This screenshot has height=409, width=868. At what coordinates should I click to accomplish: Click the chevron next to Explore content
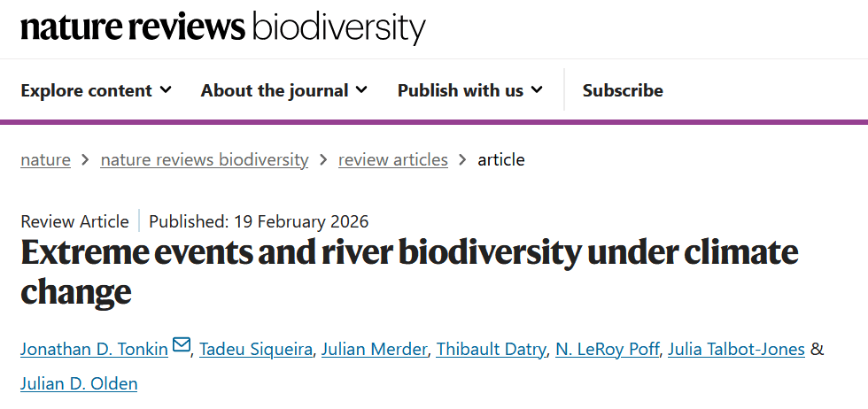166,90
